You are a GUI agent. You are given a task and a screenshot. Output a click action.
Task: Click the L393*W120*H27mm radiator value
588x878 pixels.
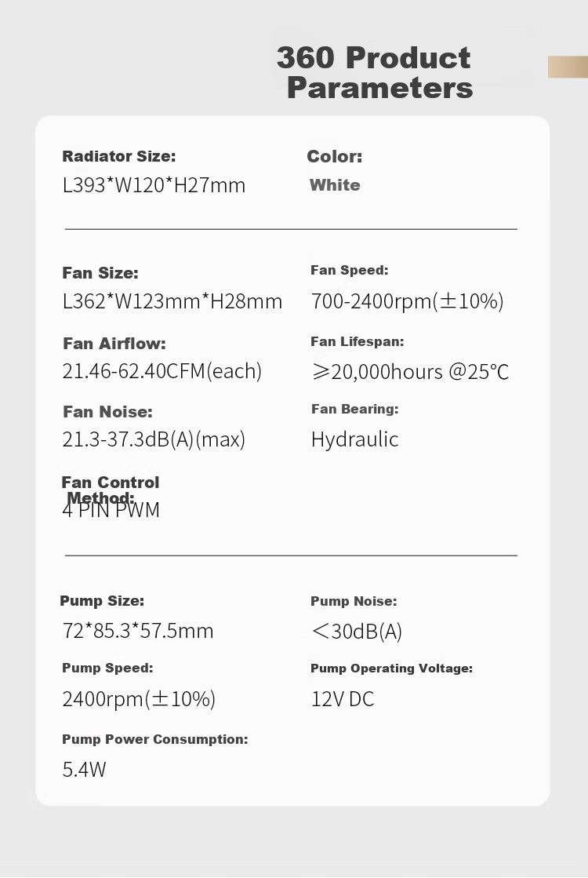(154, 185)
